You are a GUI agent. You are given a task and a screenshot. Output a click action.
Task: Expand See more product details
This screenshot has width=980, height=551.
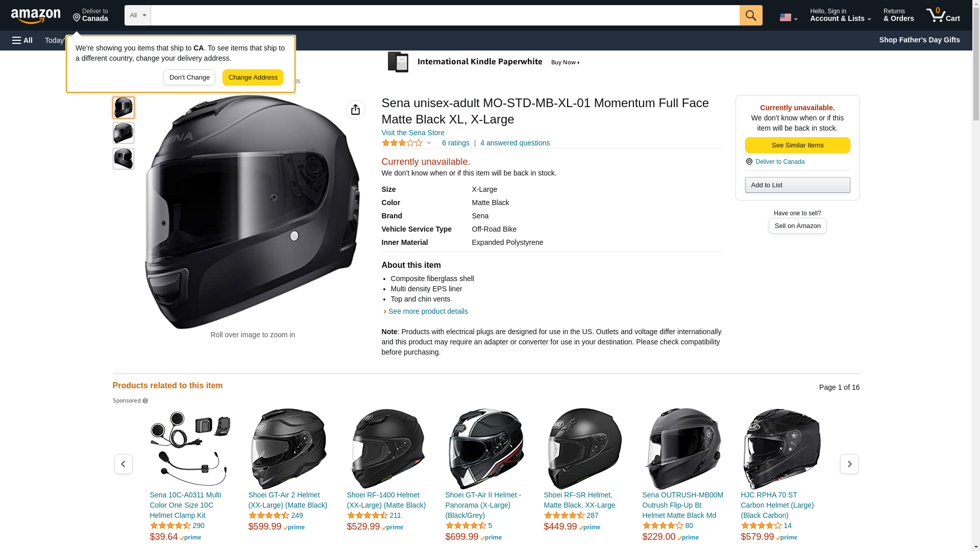[x=427, y=311]
